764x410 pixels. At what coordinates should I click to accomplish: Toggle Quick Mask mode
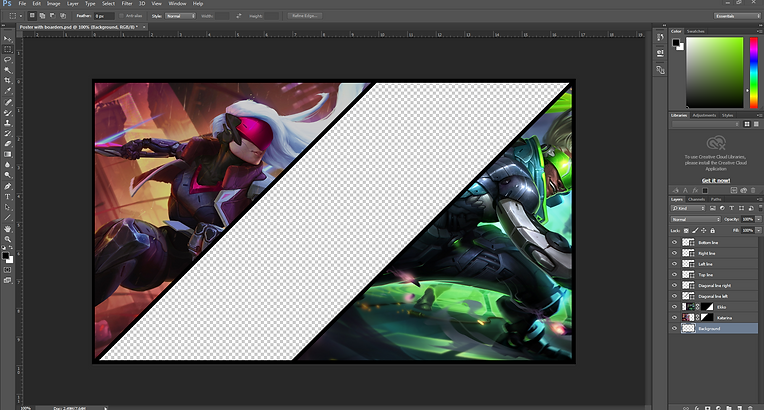tap(7, 270)
